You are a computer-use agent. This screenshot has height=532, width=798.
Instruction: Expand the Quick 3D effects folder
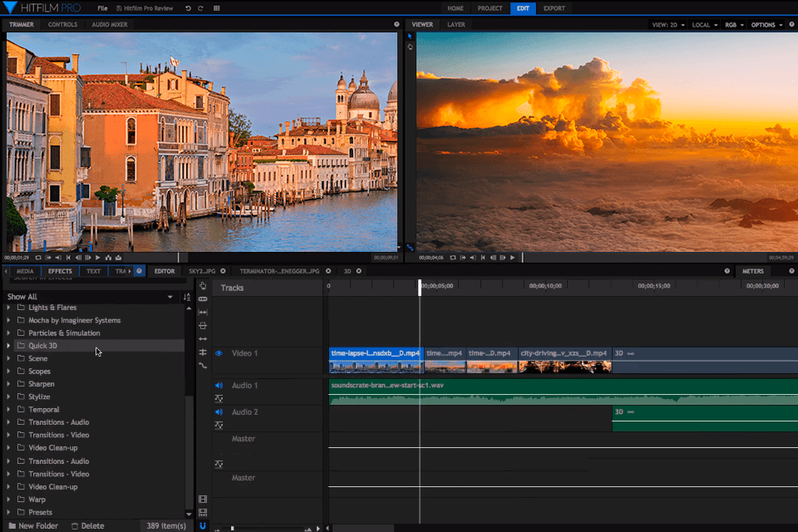click(x=9, y=346)
